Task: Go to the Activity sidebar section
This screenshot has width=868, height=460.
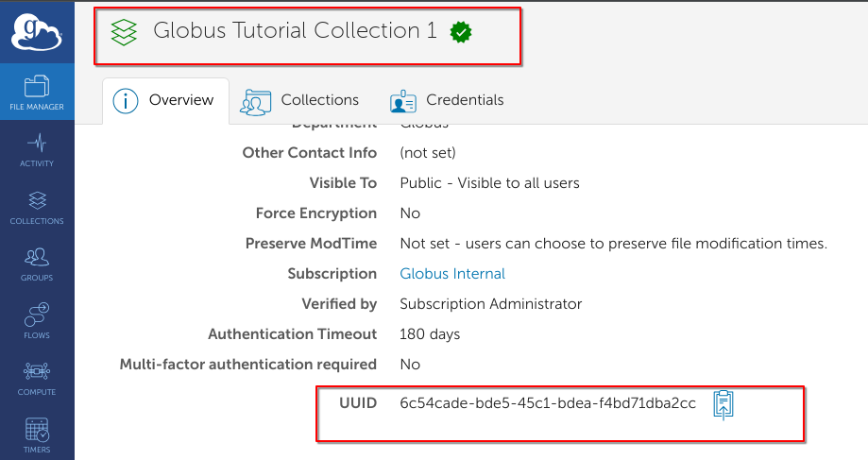Action: 37,149
